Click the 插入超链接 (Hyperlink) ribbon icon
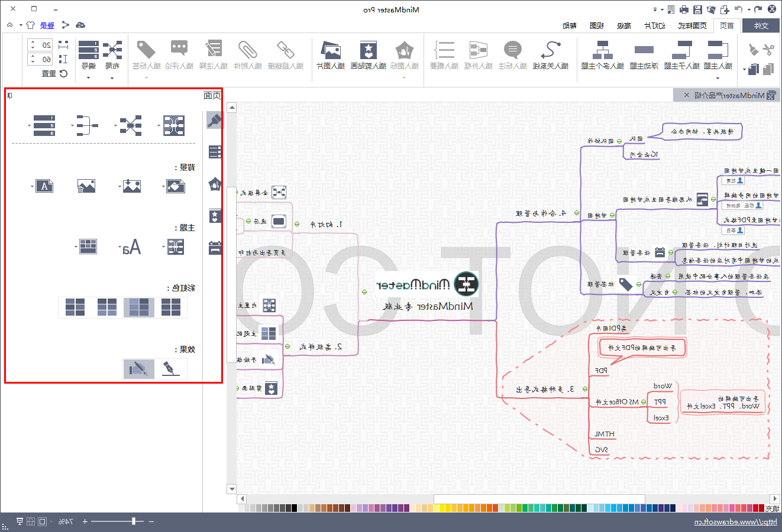The width and height of the screenshot is (782, 532). click(286, 51)
